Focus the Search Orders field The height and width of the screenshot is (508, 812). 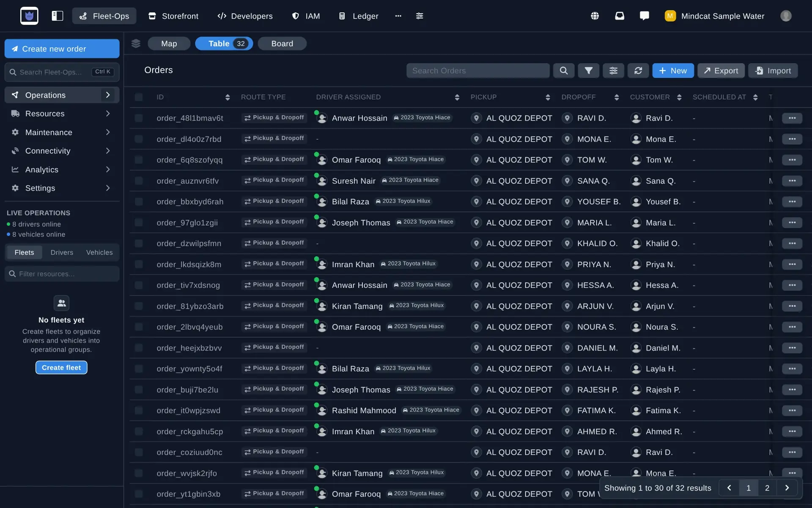point(478,71)
